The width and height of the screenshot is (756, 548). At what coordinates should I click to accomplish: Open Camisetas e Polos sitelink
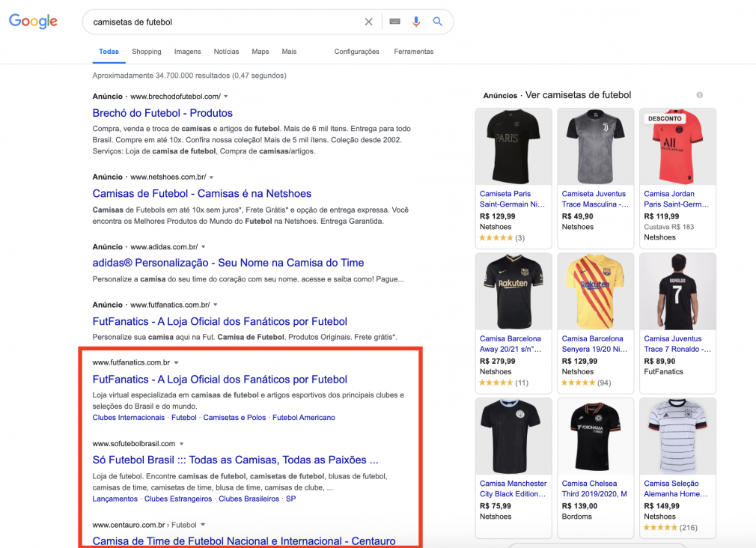pyautogui.click(x=234, y=418)
